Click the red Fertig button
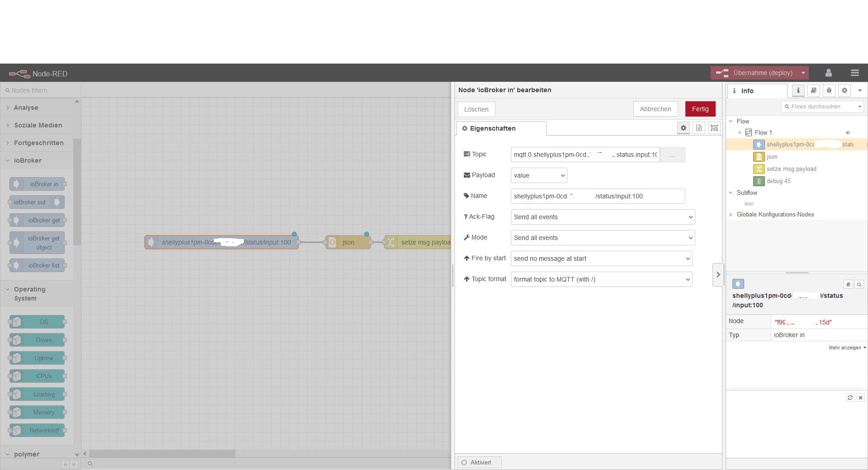868x470 pixels. click(700, 109)
